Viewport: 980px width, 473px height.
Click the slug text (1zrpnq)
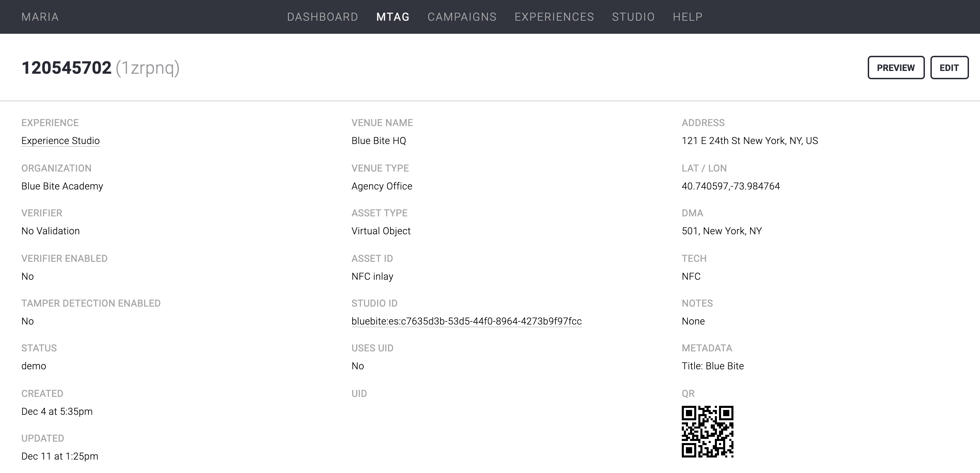pyautogui.click(x=148, y=68)
